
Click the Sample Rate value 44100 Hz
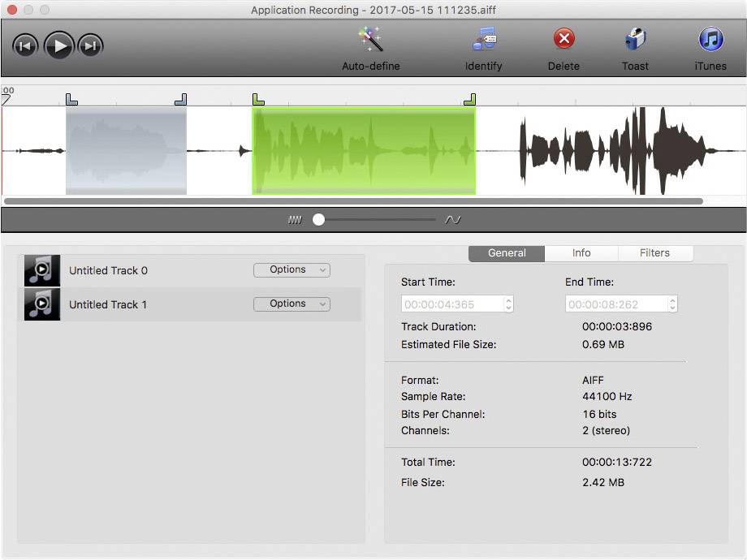[607, 397]
